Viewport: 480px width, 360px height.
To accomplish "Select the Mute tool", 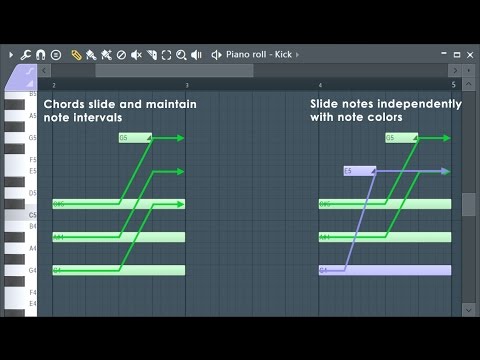I will click(x=136, y=55).
